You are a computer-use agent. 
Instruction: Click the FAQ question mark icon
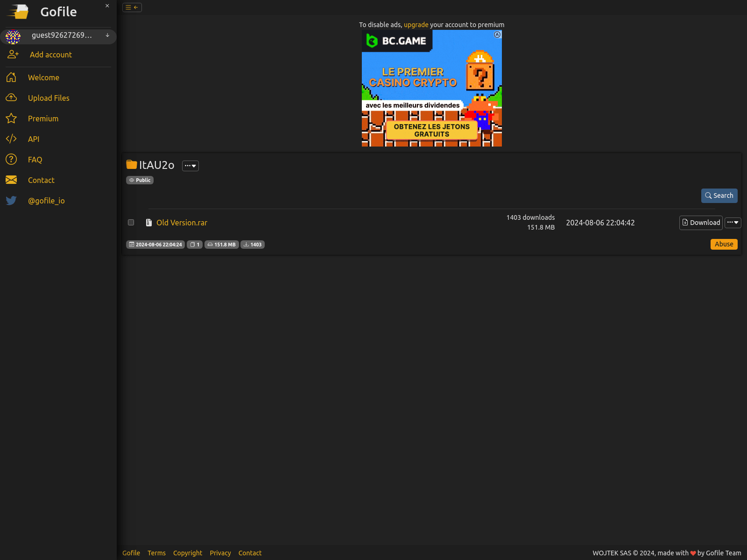point(11,160)
